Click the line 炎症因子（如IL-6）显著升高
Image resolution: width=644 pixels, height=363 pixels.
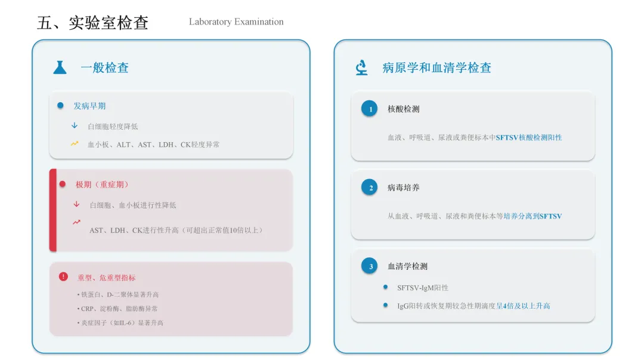pyautogui.click(x=120, y=323)
